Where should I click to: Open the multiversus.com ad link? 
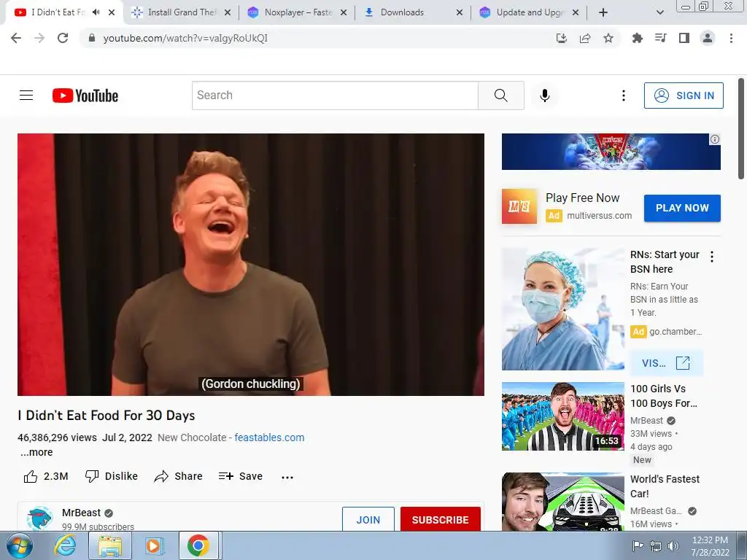(x=600, y=216)
